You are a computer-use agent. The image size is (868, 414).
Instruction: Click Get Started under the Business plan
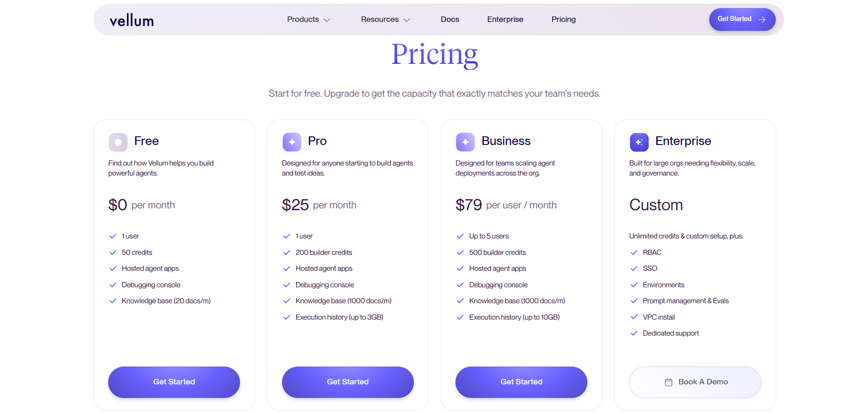tap(521, 382)
